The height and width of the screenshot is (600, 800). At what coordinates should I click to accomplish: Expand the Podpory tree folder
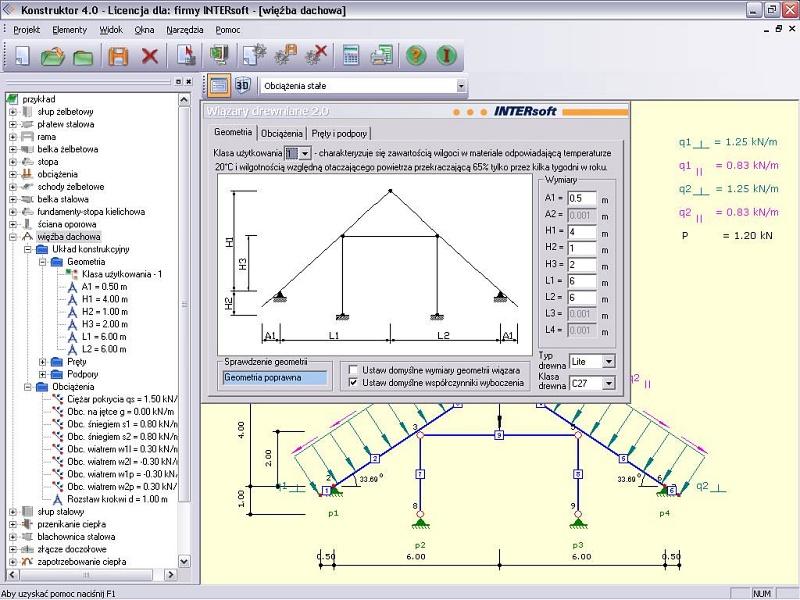43,374
